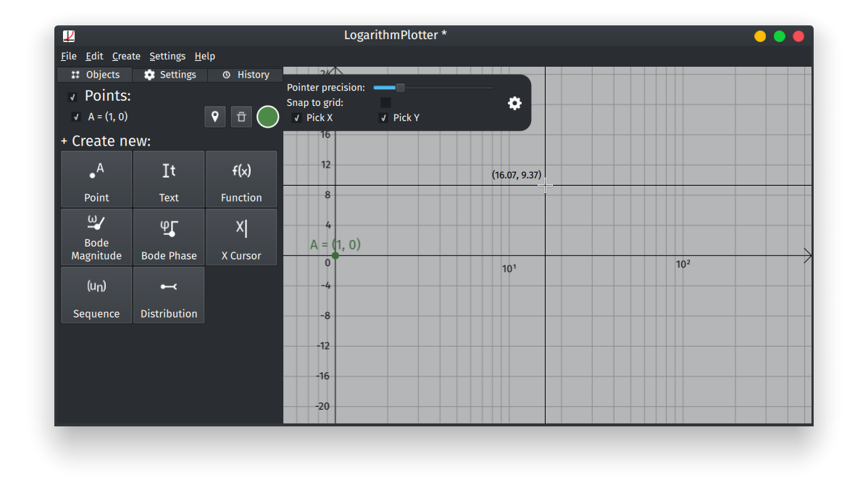Screen dimensions: 868x488
Task: Toggle visibility of point A
Action: (x=75, y=117)
